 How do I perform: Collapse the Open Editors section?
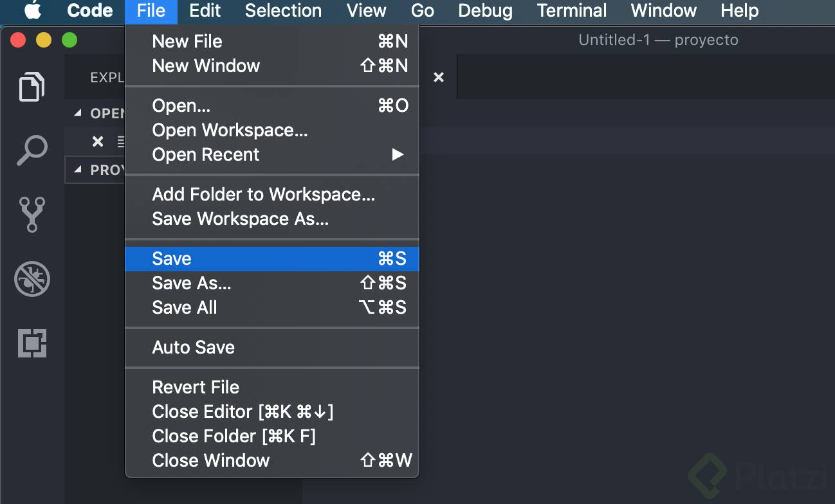(78, 113)
